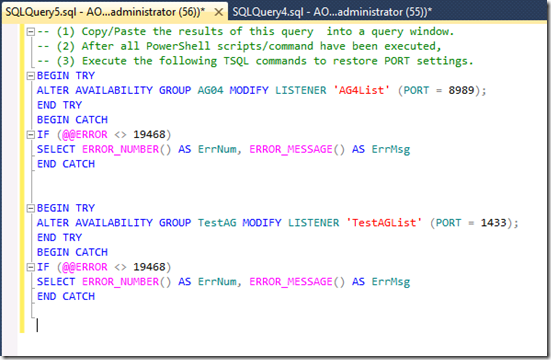Click ERROR_NUMBER in the first SELECT statement
This screenshot has height=360, width=551.
[x=120, y=149]
